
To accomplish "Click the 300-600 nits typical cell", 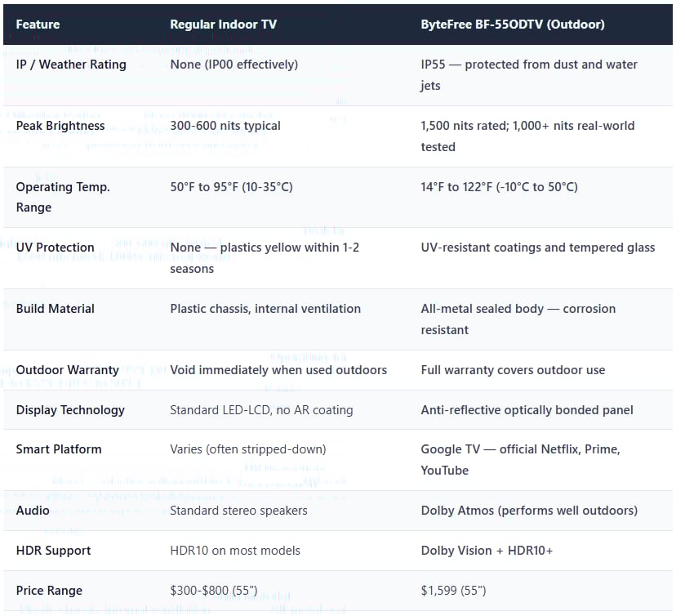I will tap(225, 126).
